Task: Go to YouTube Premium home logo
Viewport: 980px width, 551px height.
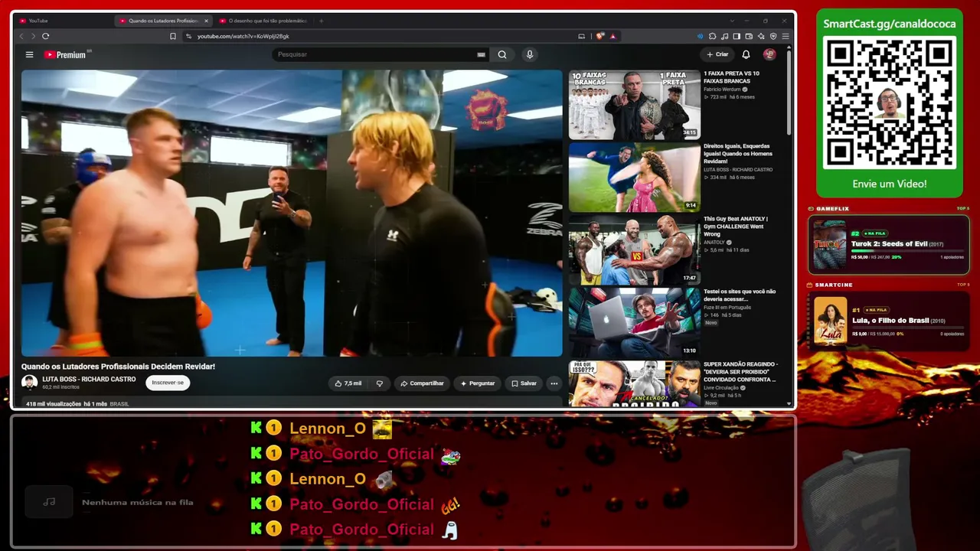Action: point(67,54)
